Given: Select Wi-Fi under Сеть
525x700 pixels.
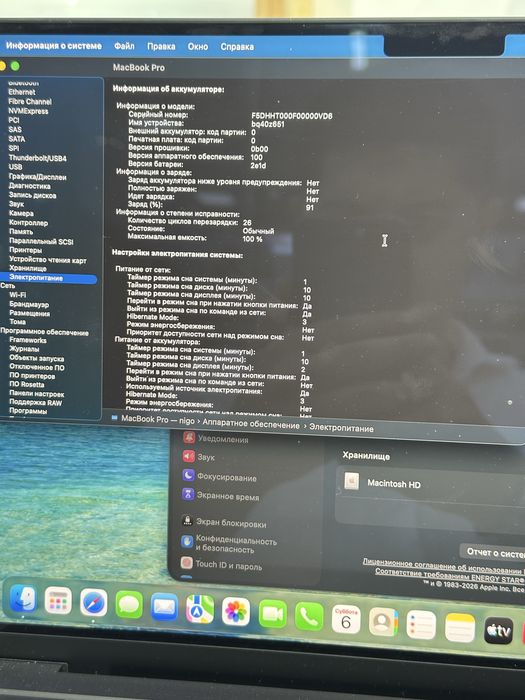Looking at the screenshot, I should point(17,295).
